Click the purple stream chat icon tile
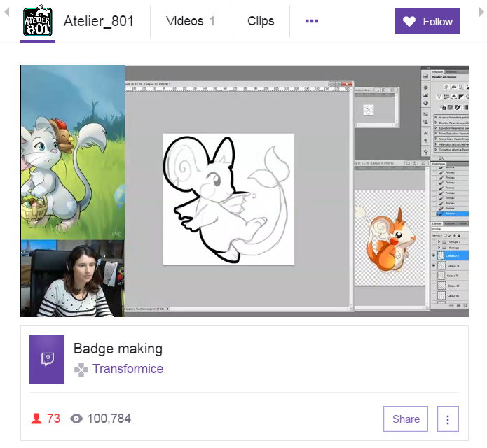This screenshot has height=448, width=487. pos(47,359)
